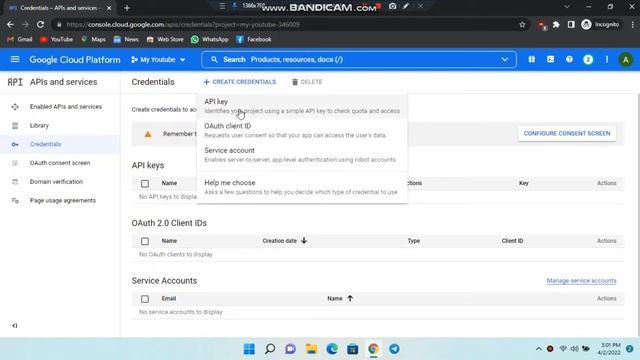Show hidden system tray icons
640x360 pixels.
538,349
